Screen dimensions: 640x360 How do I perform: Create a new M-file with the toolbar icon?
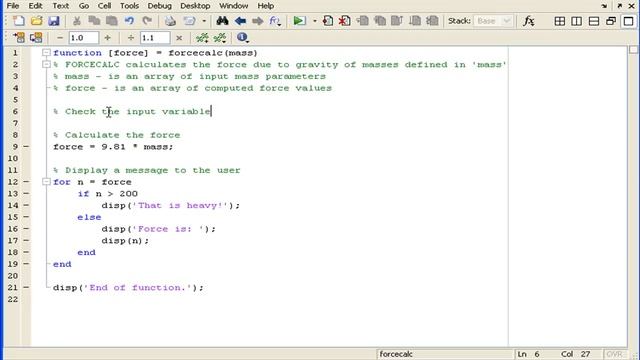tap(19, 21)
